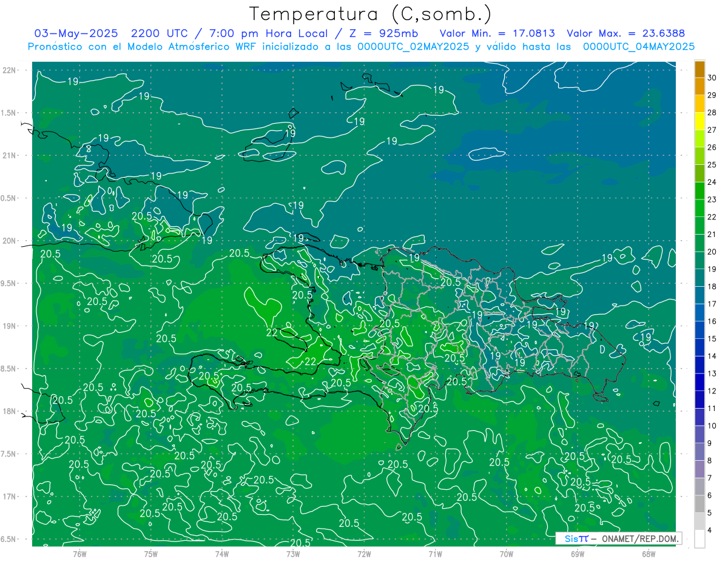Pick the dark blue swatch between 12 and 13
The width and height of the screenshot is (728, 562).
pos(699,382)
